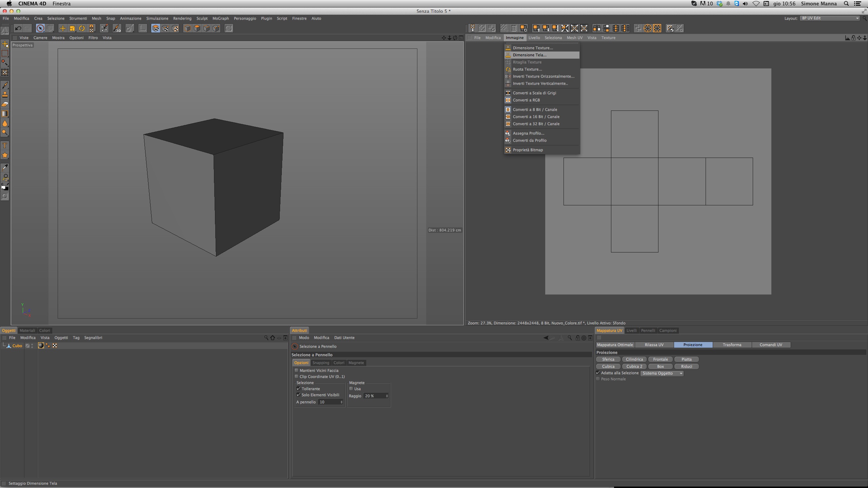
Task: Activate the Text tool
Action: [5, 146]
